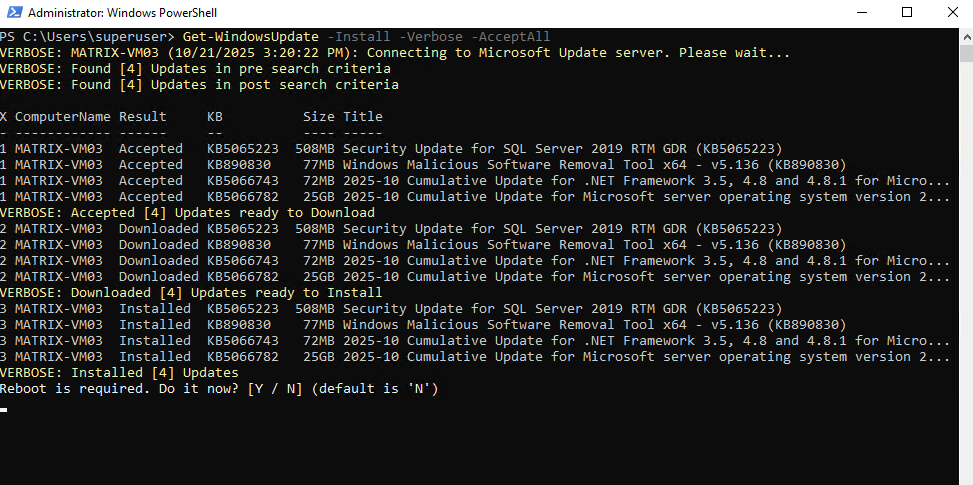Click the scrollbar up arrow

(965, 35)
